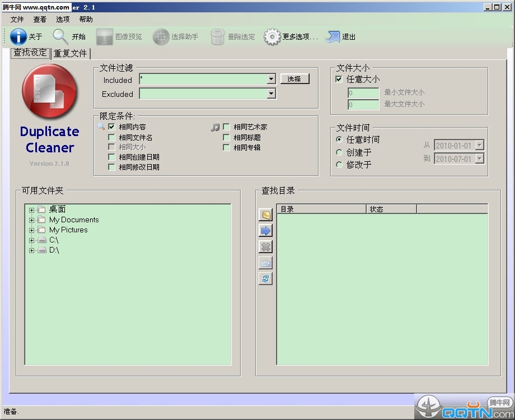Click the 目录 column header
This screenshot has width=515, height=420.
[321, 209]
